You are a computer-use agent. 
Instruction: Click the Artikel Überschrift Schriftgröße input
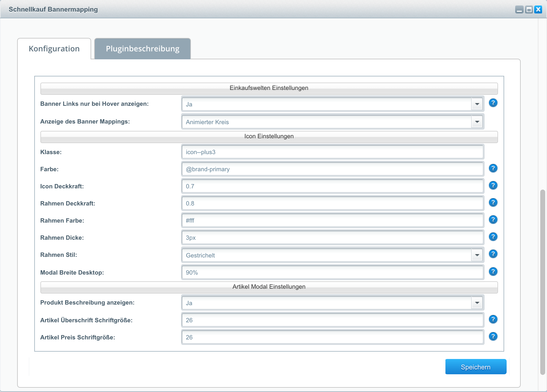point(333,320)
